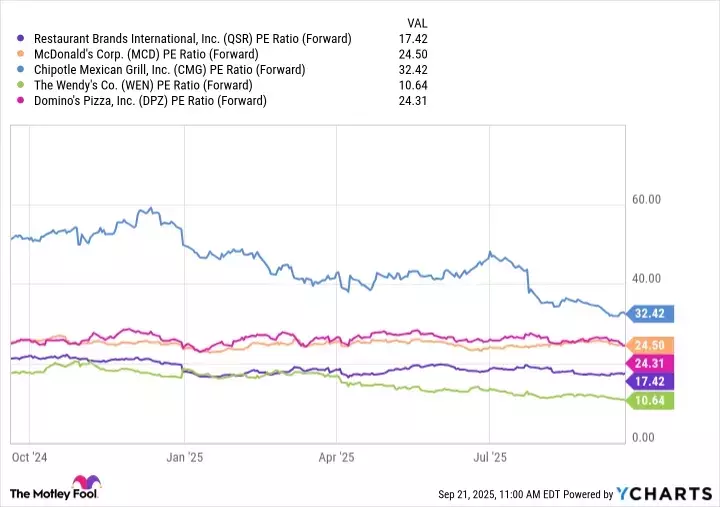Click the purple QSR legend dot
The image size is (720, 507).
click(22, 39)
